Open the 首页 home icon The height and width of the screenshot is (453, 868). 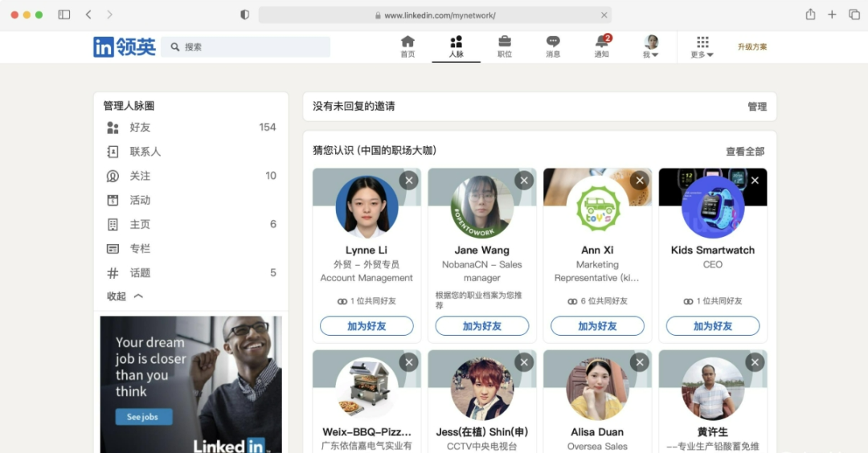(x=407, y=47)
